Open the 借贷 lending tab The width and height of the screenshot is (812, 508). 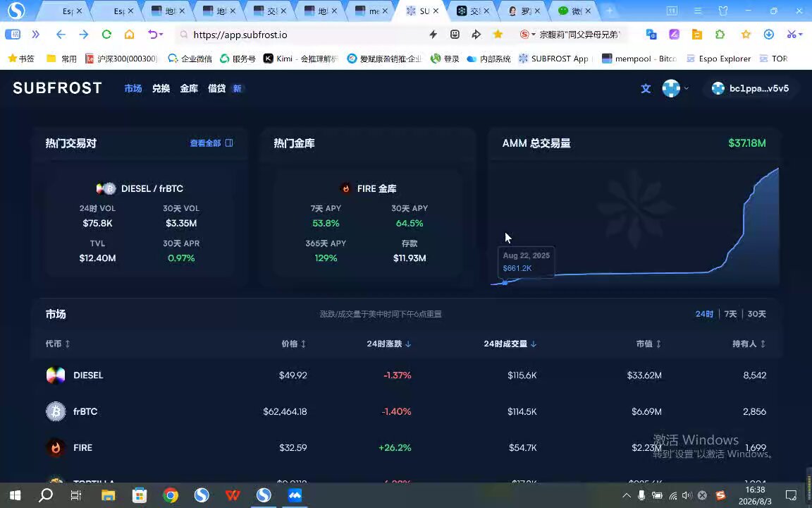217,88
